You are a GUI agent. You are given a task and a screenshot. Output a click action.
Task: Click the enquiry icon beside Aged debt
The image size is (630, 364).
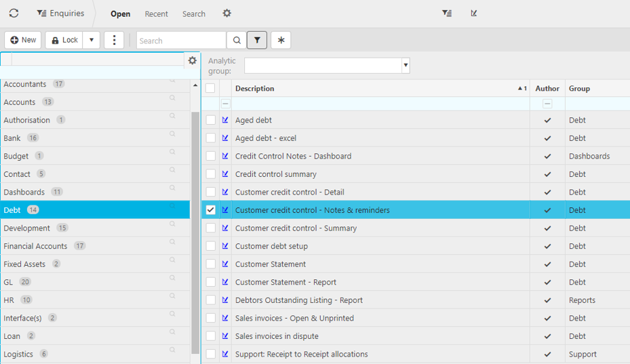click(x=225, y=120)
